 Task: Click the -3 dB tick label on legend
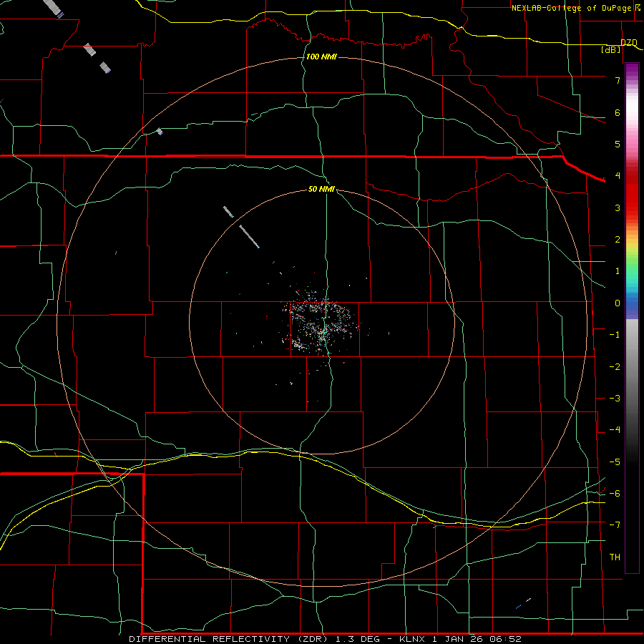[x=615, y=399]
